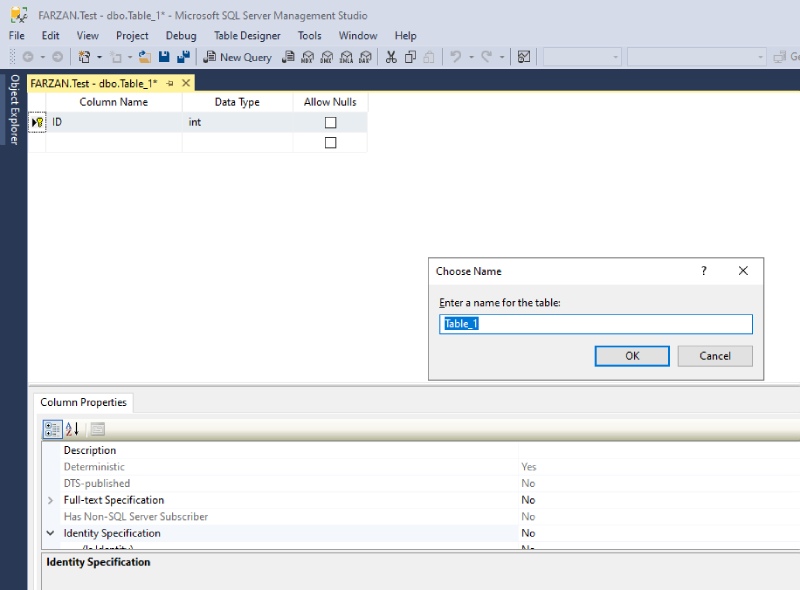Open the Tools menu

(x=309, y=35)
